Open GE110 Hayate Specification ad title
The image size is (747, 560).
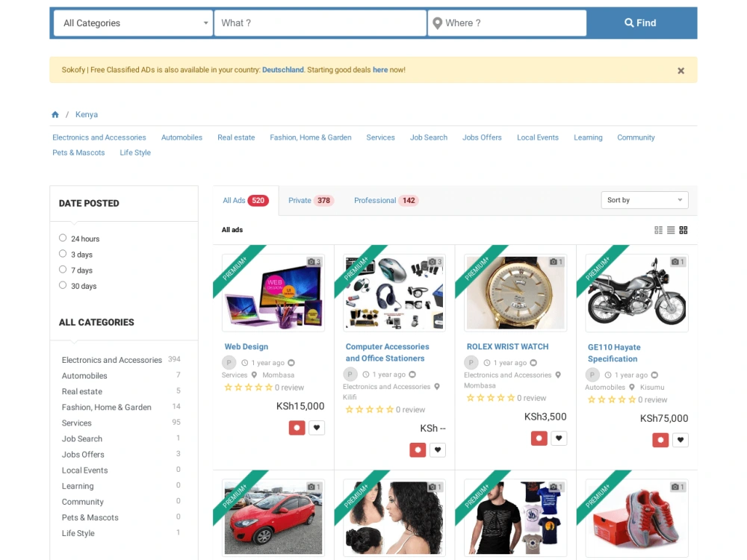614,353
